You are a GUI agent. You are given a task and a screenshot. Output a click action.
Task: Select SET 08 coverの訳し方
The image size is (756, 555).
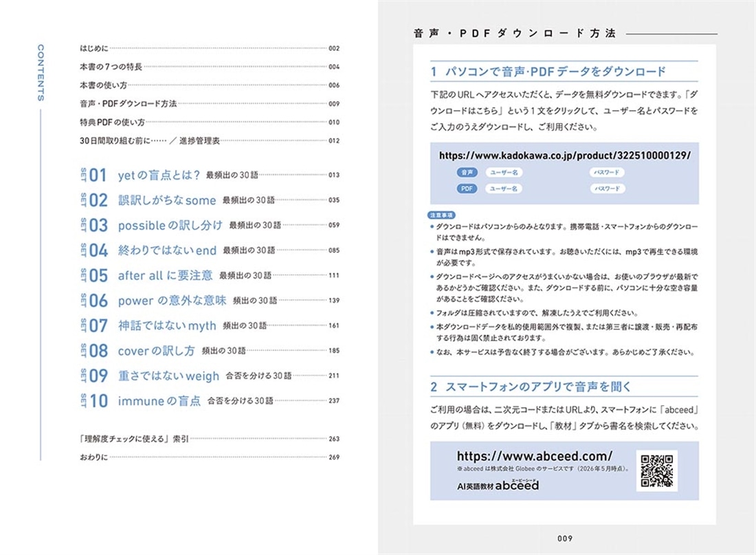(x=209, y=350)
